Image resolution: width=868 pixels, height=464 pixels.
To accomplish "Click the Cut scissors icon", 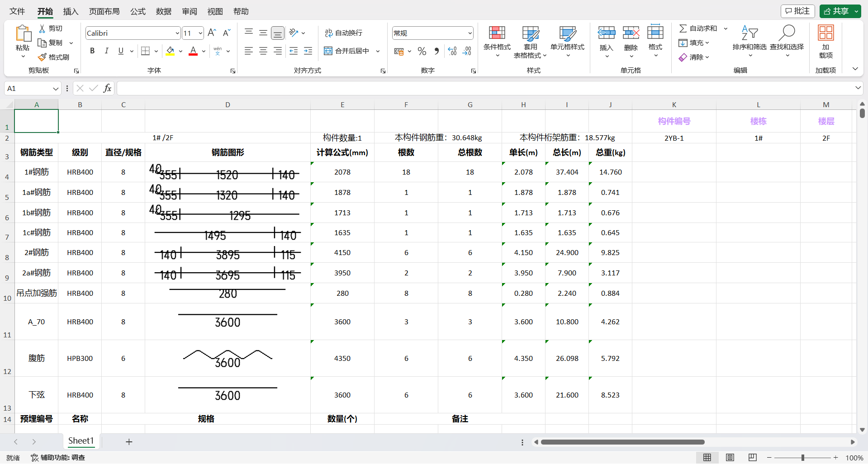I will 42,28.
